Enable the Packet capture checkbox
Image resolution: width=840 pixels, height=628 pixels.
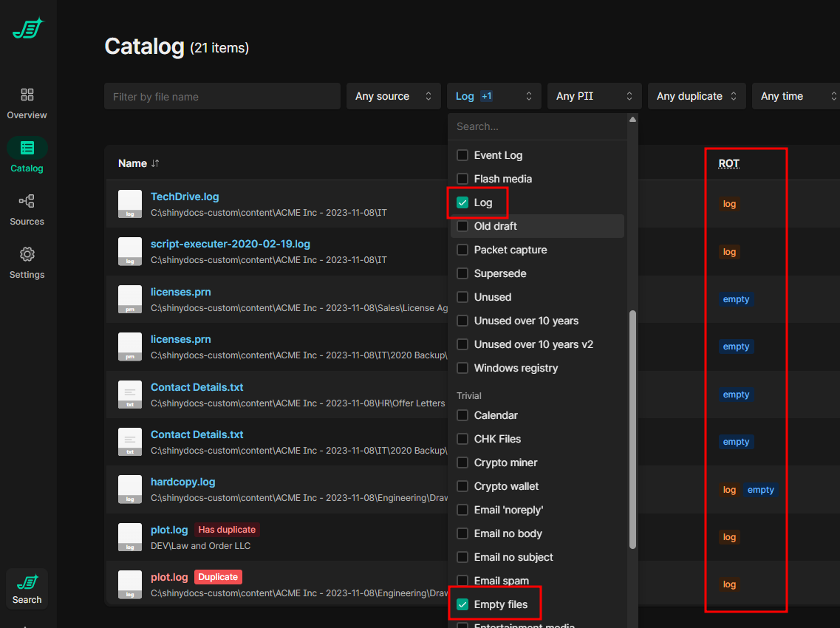[462, 250]
